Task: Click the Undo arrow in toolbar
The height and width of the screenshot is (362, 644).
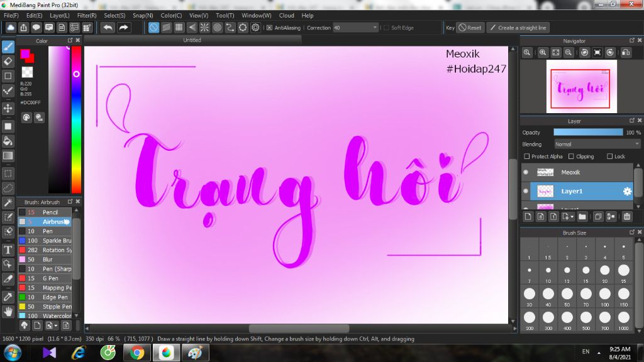Action: coord(108,28)
